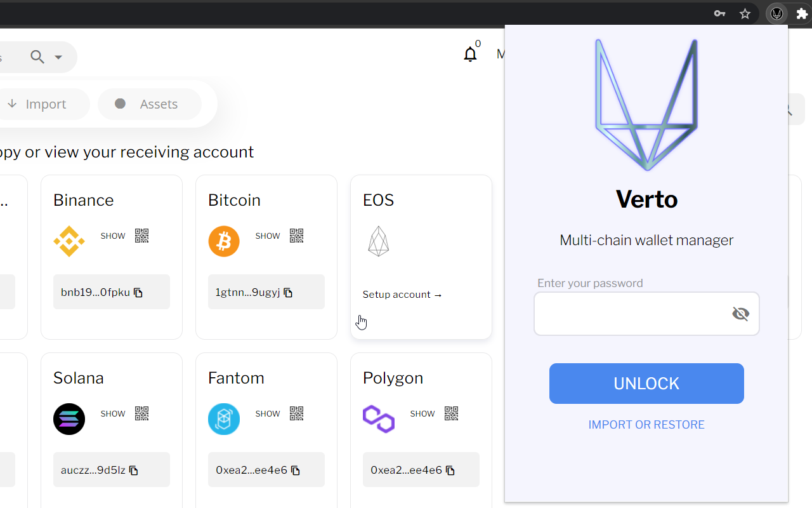Image resolution: width=812 pixels, height=508 pixels.
Task: Click the Assets button
Action: [150, 104]
